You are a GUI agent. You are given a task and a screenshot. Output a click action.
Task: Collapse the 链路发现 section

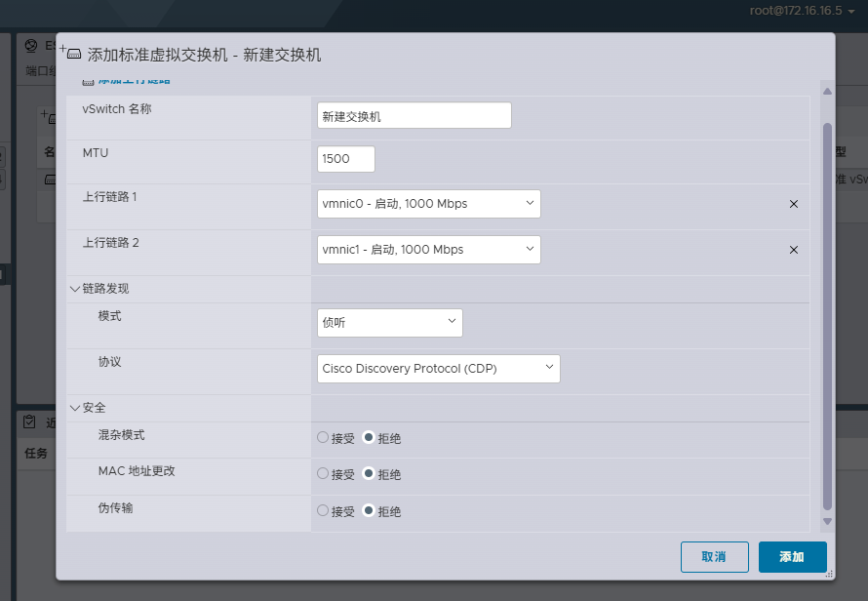pos(75,288)
